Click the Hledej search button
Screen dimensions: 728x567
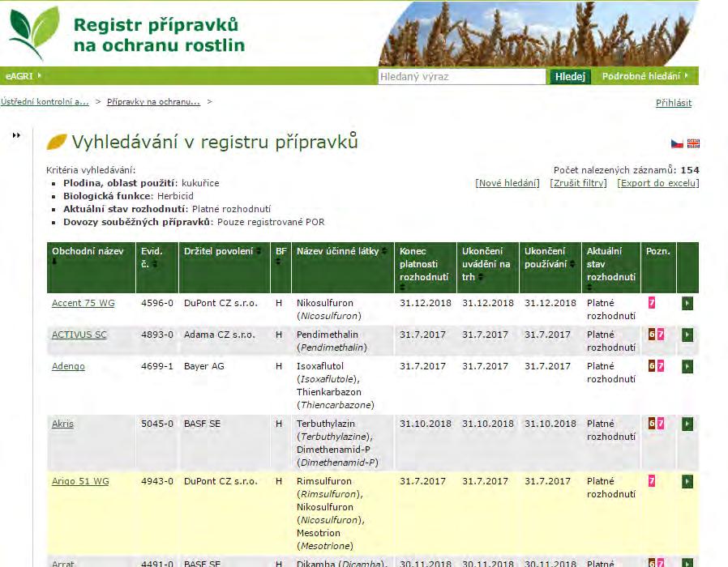pos(570,77)
